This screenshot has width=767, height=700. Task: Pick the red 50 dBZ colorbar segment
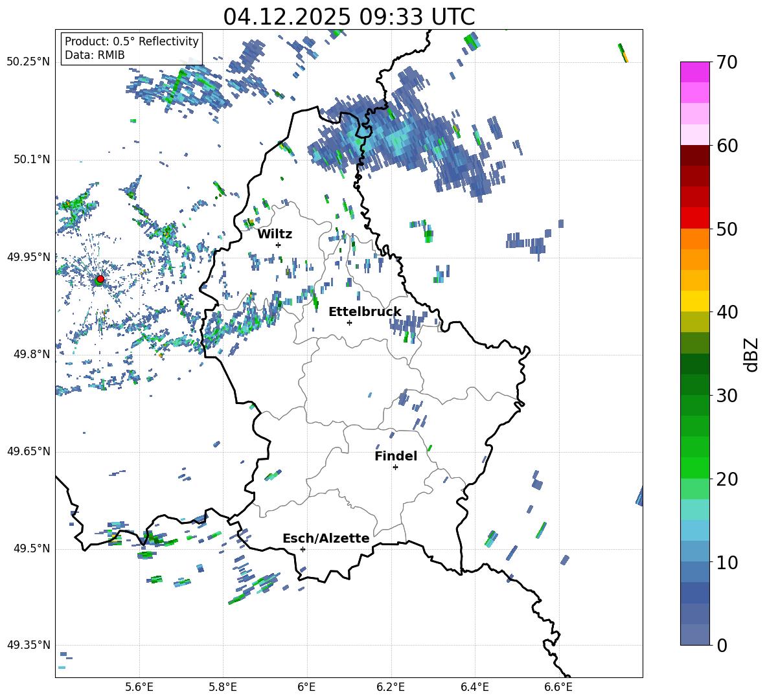coord(694,218)
